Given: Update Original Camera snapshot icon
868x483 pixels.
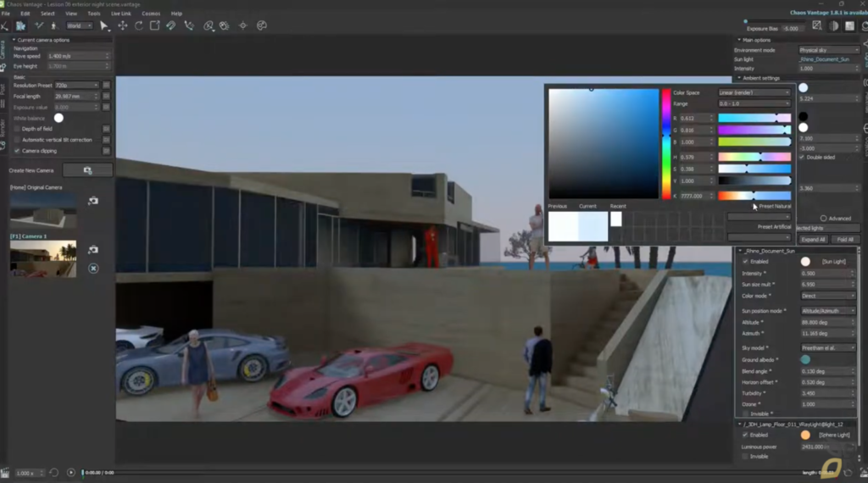Looking at the screenshot, I should [93, 201].
